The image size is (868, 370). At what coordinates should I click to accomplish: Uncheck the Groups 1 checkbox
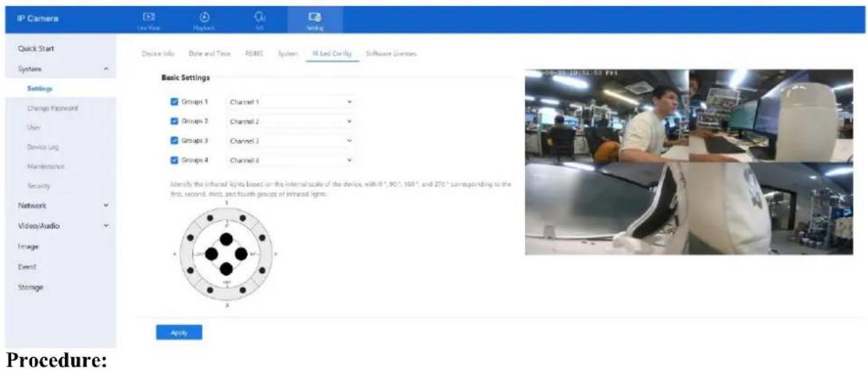[x=173, y=102]
